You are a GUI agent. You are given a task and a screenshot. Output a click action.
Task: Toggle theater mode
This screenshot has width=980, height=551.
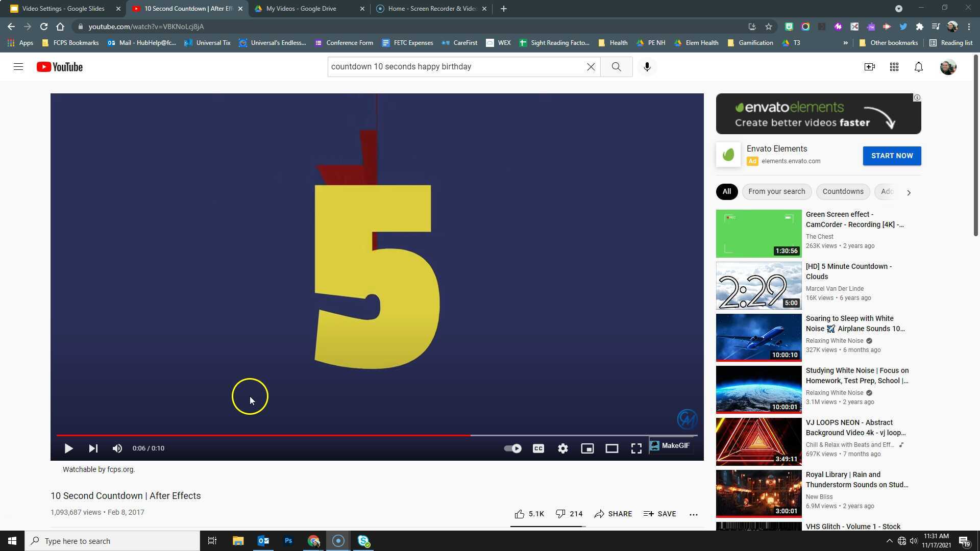click(611, 448)
